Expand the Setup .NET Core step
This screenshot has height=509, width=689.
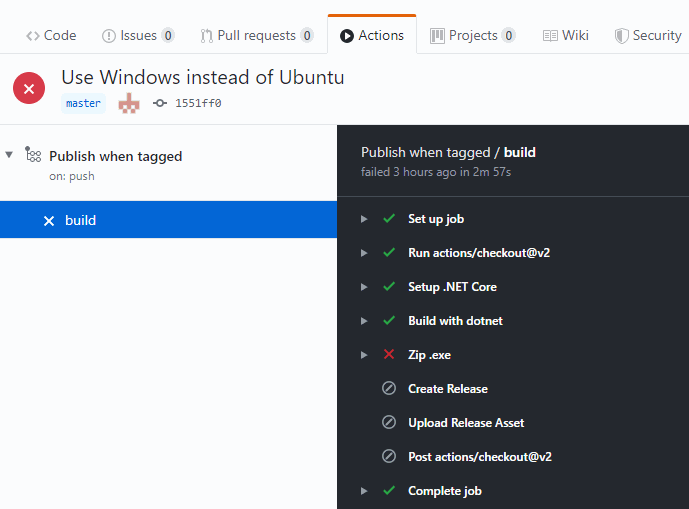click(x=364, y=287)
